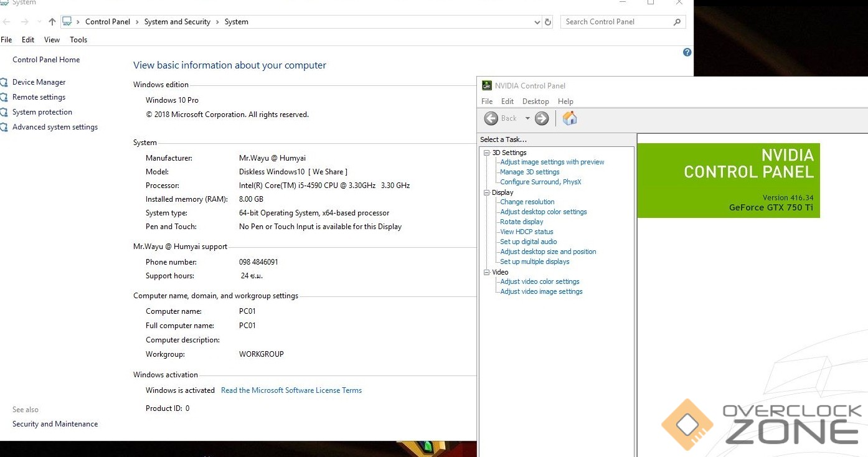Open Device Manager from the left sidebar
868x457 pixels.
click(x=39, y=82)
